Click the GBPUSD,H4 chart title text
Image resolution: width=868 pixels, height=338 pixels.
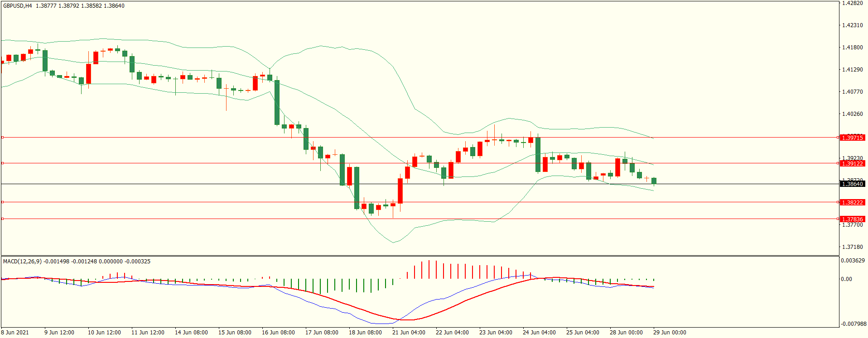pyautogui.click(x=18, y=6)
